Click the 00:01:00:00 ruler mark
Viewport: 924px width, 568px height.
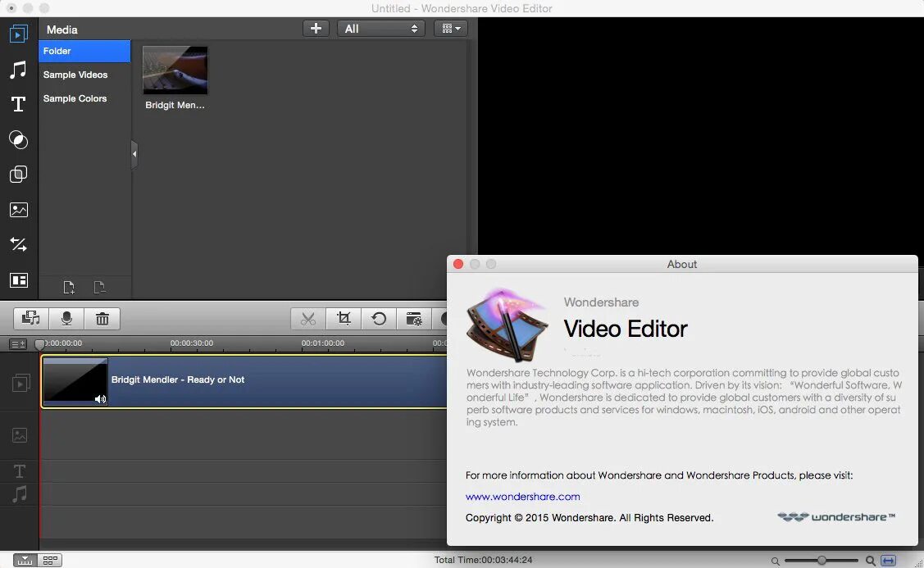[x=322, y=343]
